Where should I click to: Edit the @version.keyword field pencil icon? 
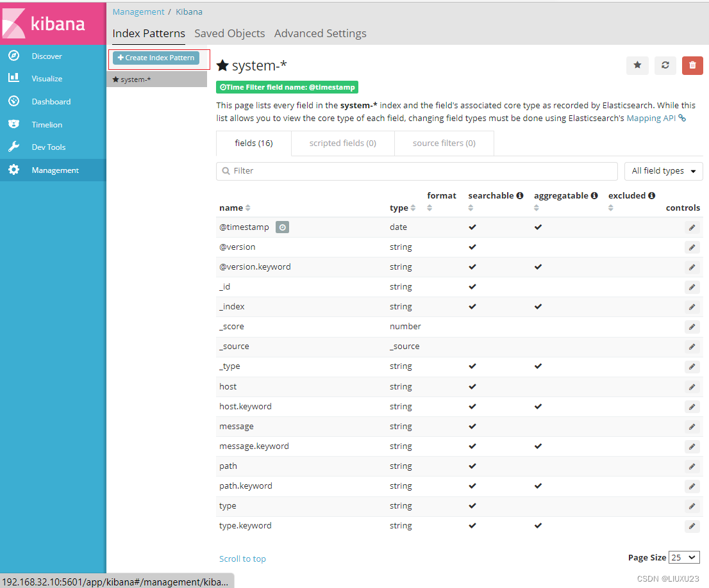(x=692, y=267)
